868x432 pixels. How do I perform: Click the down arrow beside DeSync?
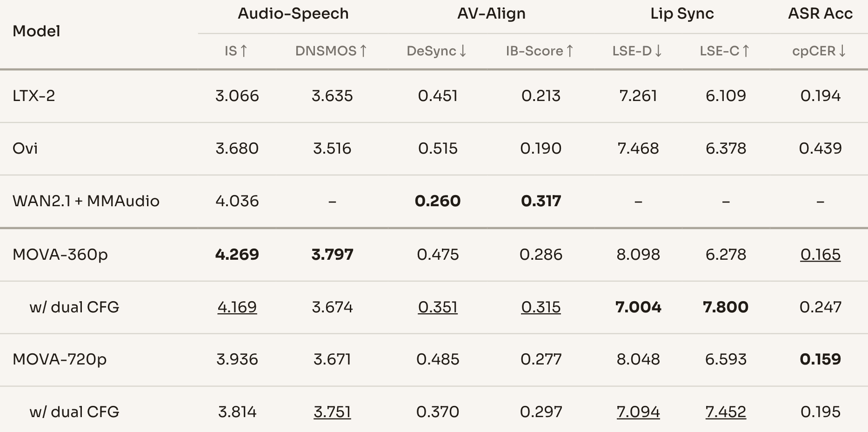click(x=463, y=51)
